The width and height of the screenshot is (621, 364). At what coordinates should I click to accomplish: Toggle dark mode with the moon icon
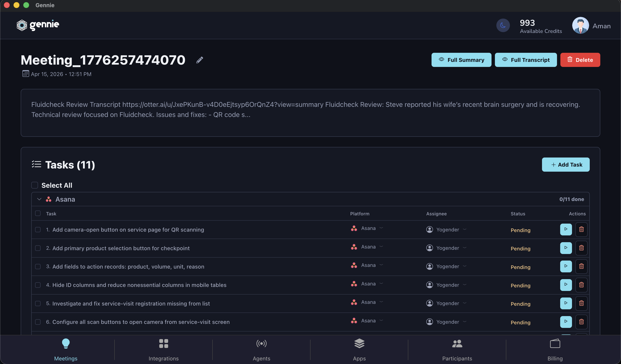pos(503,25)
